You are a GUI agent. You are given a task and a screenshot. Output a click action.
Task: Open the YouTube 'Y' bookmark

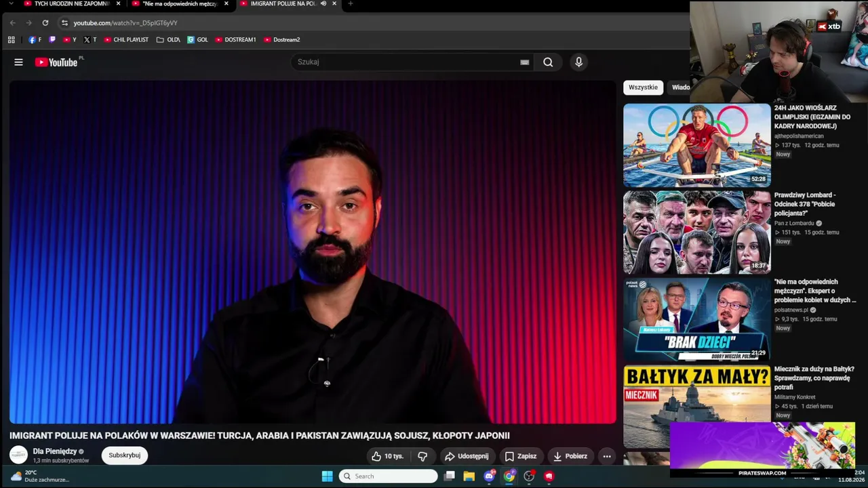(70, 40)
